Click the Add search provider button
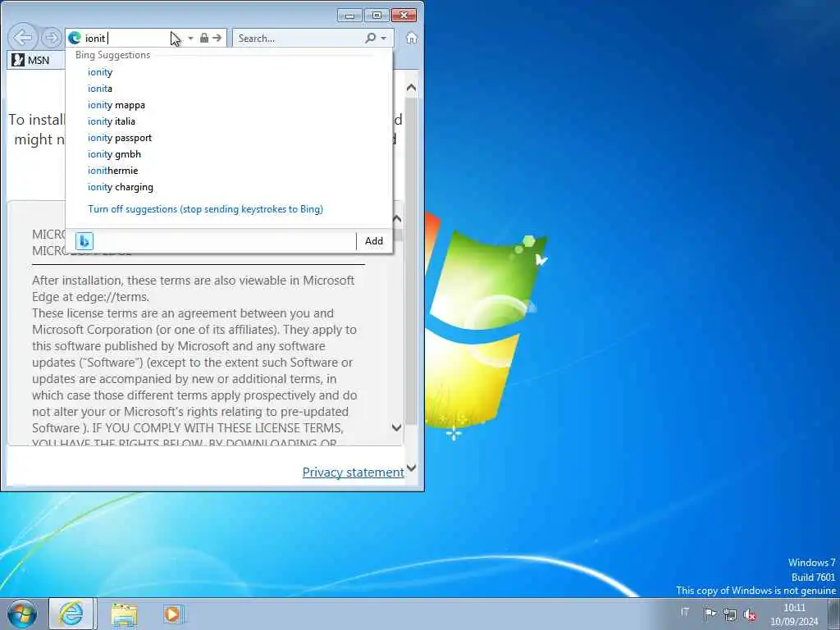Screen dimensions: 840x630 click(x=374, y=241)
